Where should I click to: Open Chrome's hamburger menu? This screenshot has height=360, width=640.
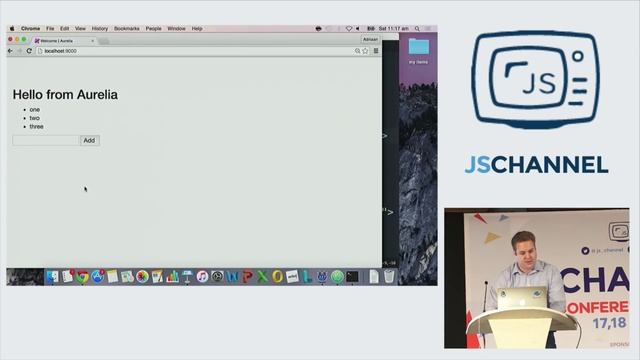tap(376, 51)
